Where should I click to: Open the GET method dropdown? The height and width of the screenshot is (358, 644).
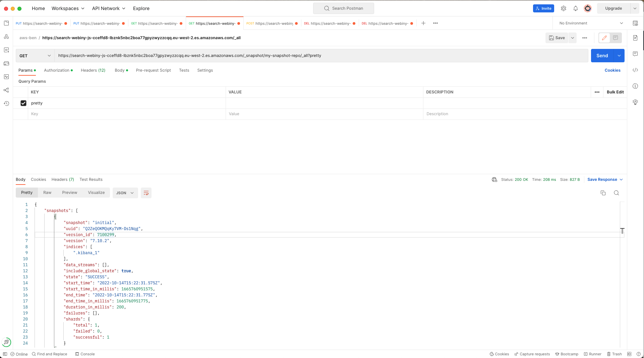pyautogui.click(x=35, y=56)
